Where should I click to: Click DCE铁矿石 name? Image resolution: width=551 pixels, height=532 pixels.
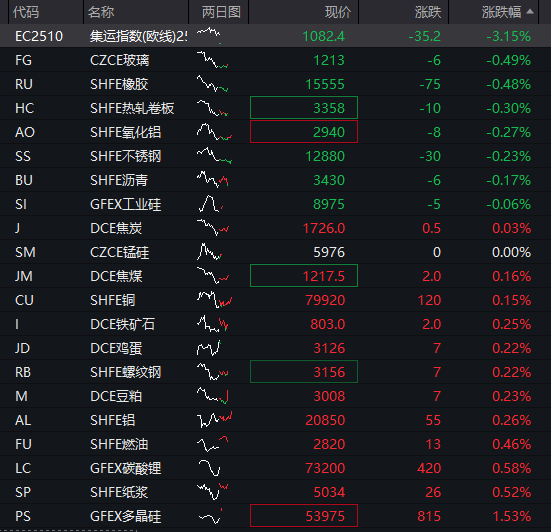[122, 324]
